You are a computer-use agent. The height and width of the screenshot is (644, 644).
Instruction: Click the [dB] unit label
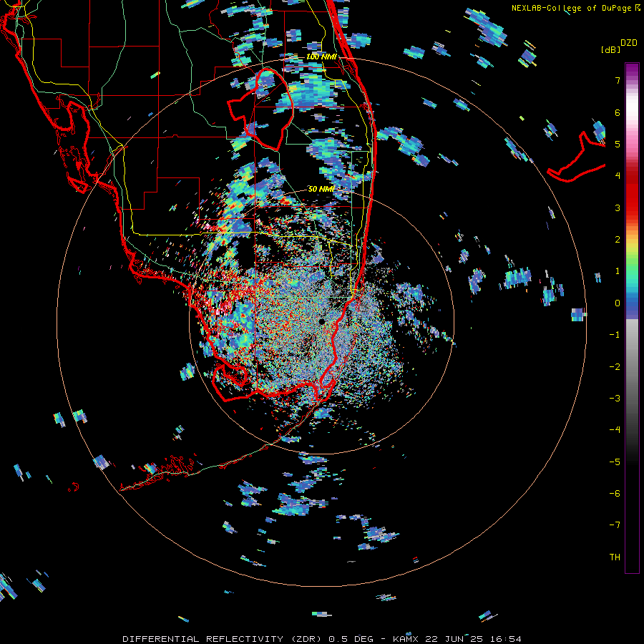pos(611,49)
